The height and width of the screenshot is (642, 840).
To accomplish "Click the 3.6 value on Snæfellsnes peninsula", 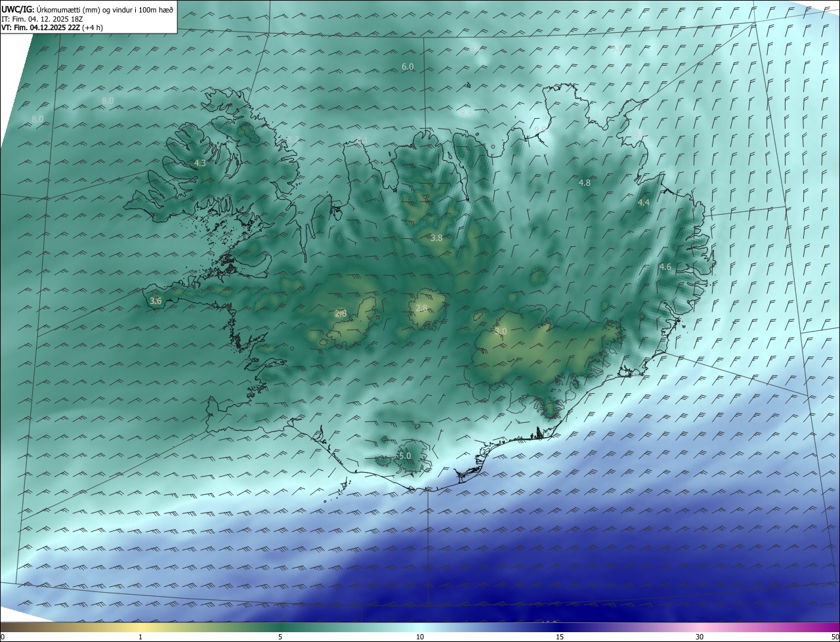I will [x=156, y=301].
